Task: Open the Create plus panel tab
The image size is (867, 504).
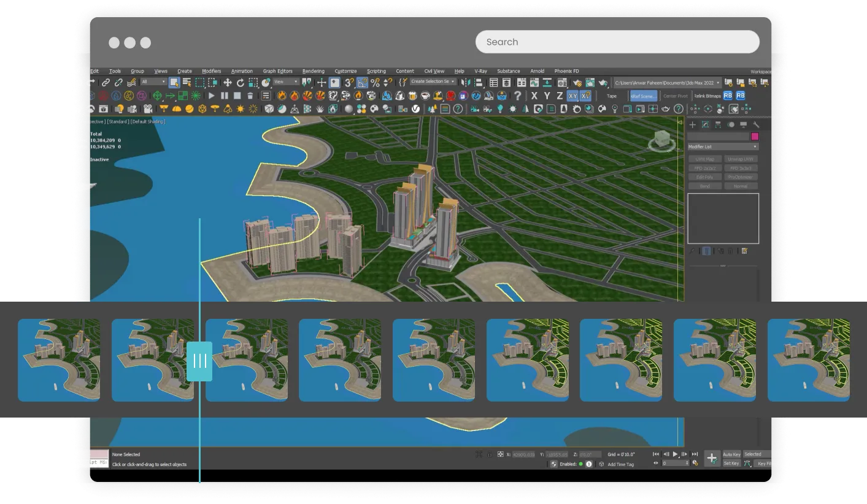Action: coord(693,124)
